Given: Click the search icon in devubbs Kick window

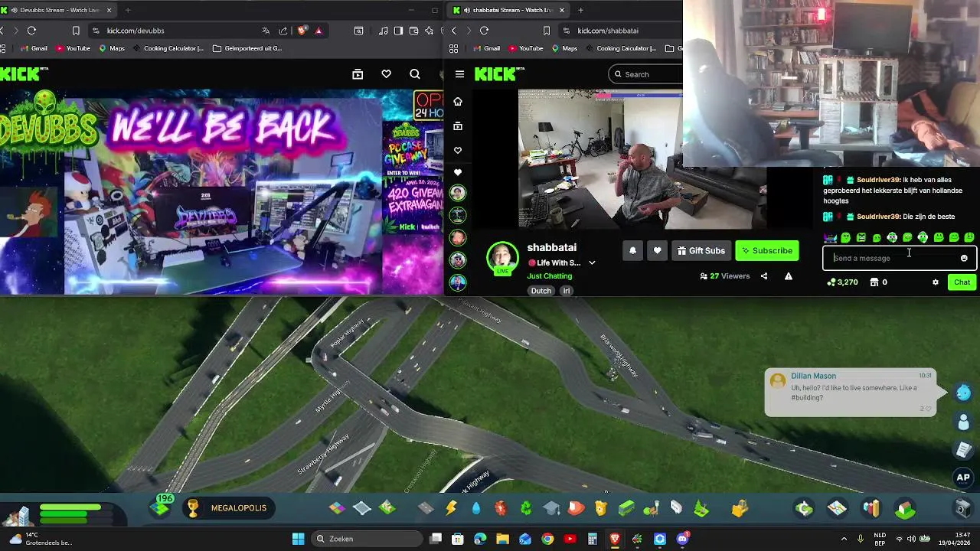Looking at the screenshot, I should tap(414, 74).
